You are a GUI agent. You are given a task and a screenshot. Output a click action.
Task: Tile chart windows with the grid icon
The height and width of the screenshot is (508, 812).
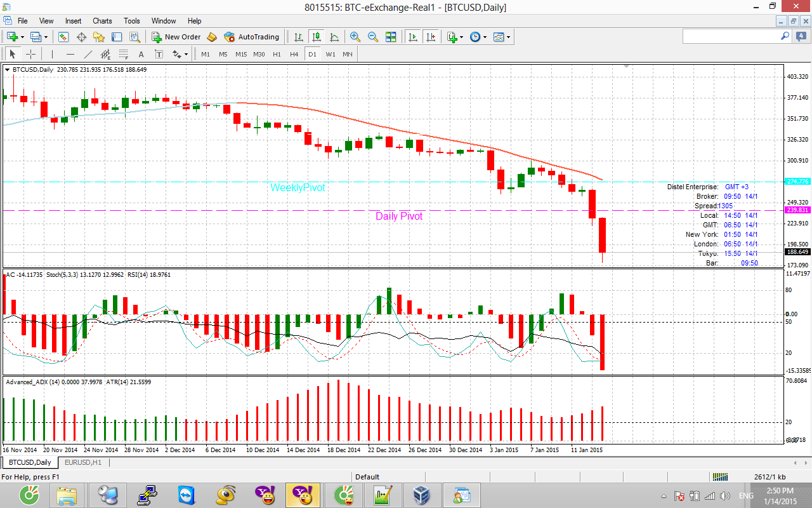tap(391, 37)
